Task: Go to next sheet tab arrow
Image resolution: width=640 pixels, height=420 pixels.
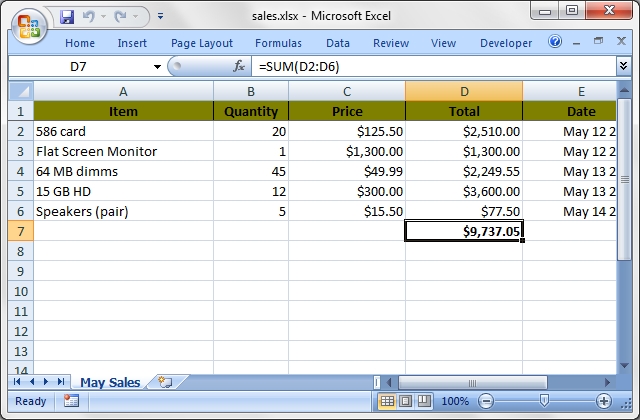Action: click(46, 382)
